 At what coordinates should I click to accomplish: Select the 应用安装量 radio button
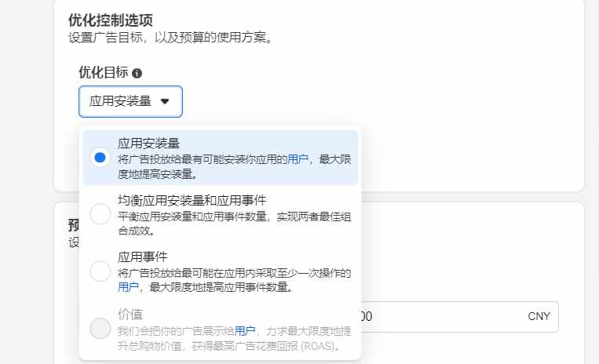pos(100,157)
